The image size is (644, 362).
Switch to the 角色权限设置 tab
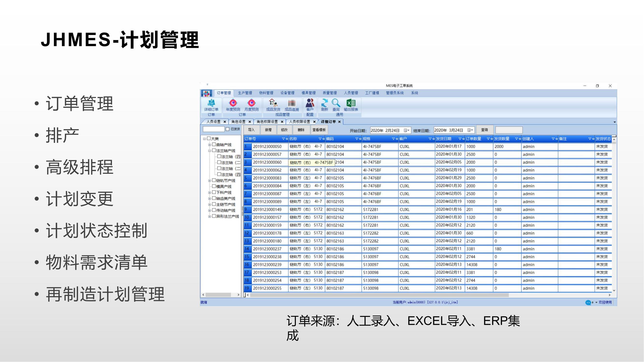(x=267, y=122)
